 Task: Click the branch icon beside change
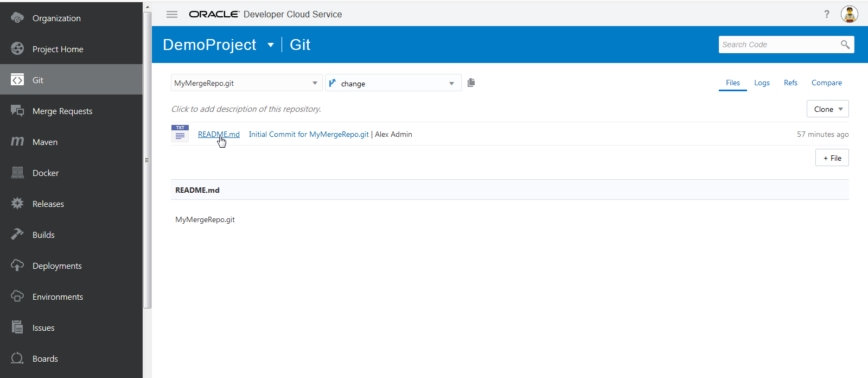click(333, 83)
